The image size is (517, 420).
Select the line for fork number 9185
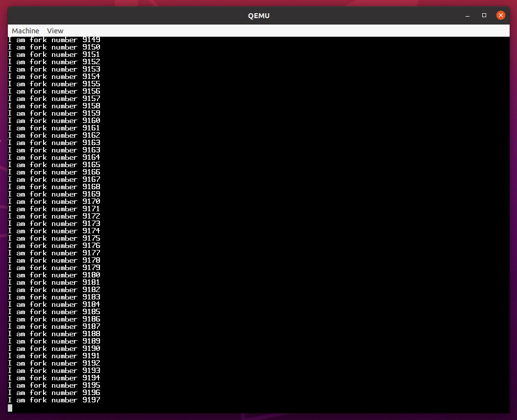54,312
